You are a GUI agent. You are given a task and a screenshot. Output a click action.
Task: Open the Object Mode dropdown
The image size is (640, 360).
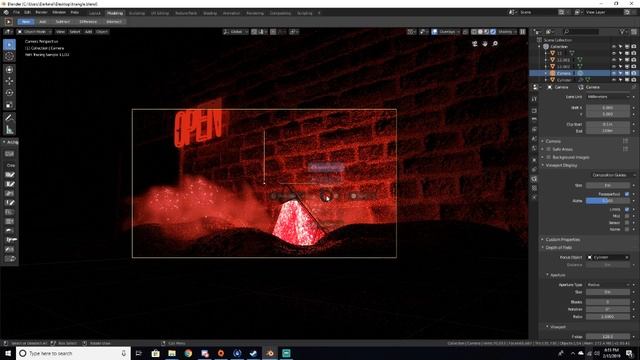[34, 31]
